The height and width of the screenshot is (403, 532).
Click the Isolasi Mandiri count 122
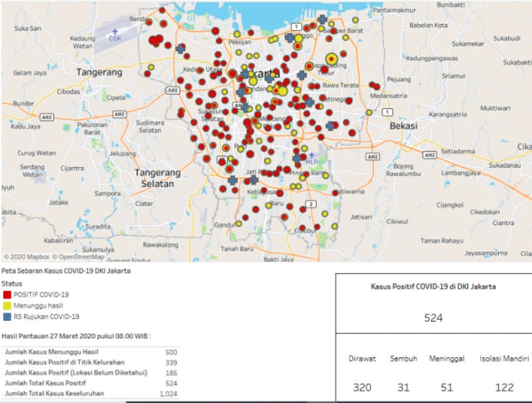point(505,387)
